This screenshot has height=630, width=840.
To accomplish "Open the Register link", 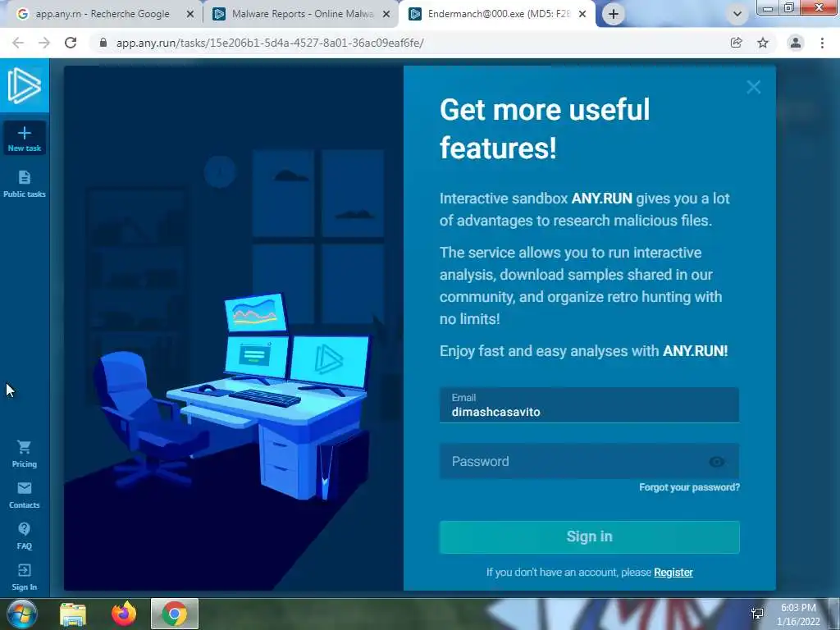I will point(673,572).
